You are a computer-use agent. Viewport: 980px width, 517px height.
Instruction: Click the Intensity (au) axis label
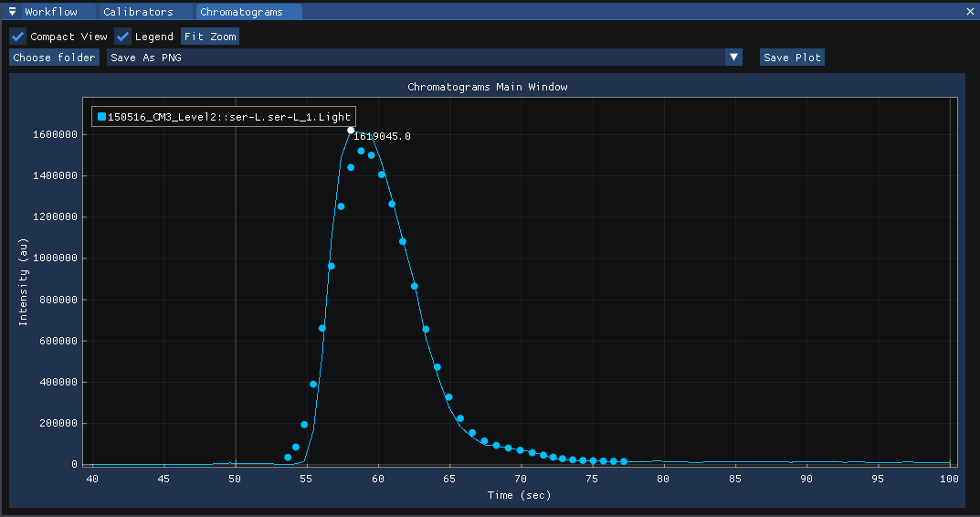tap(23, 281)
